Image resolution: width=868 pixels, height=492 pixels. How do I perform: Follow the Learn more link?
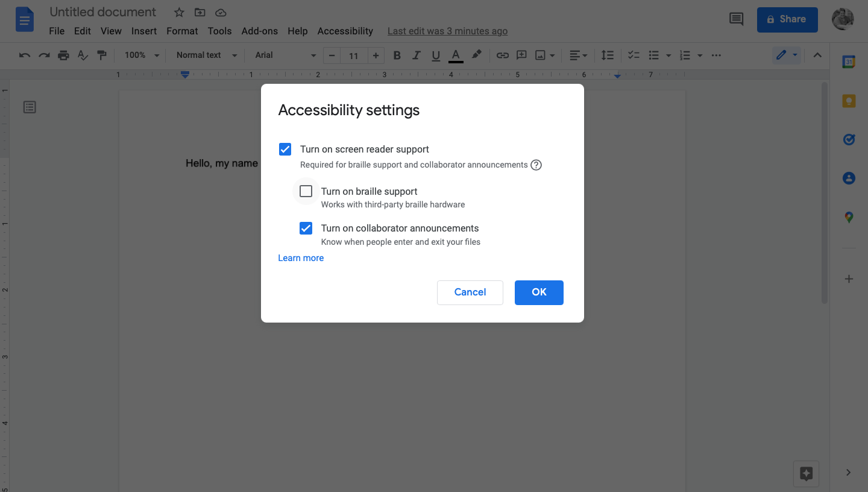pos(301,258)
